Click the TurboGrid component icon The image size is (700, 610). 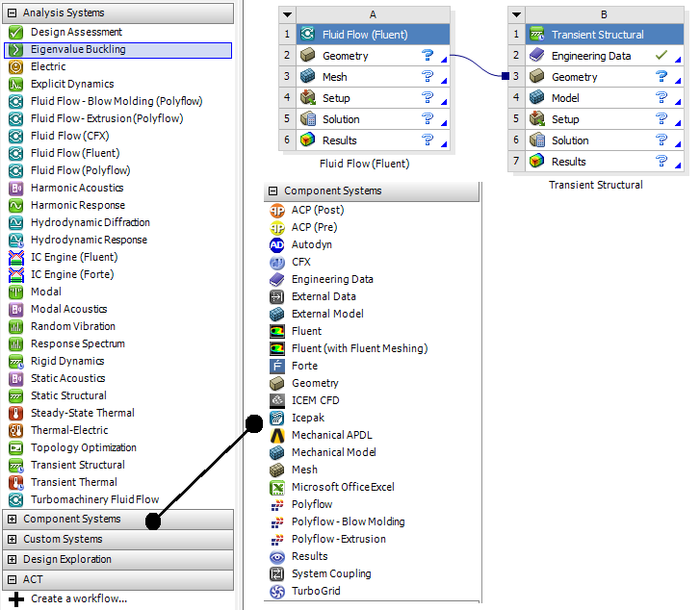click(x=277, y=592)
